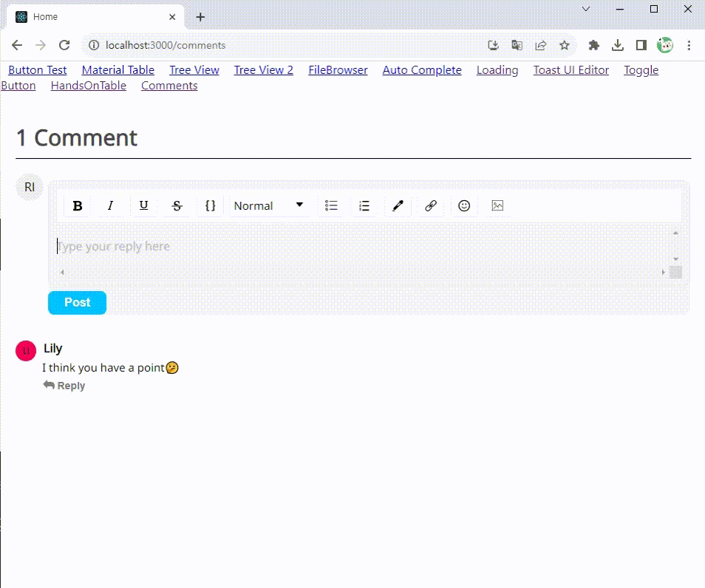Bookmark this page with star icon
Image resolution: width=705 pixels, height=588 pixels.
point(565,45)
